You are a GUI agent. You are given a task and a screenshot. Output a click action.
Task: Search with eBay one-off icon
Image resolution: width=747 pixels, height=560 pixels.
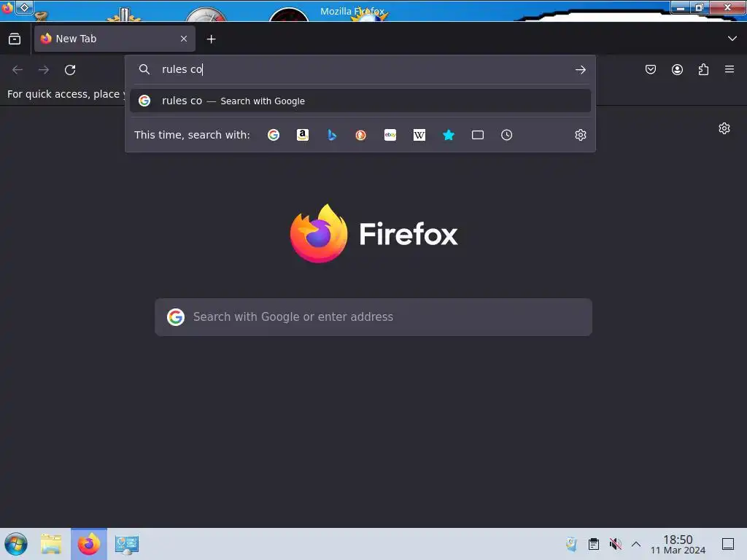(x=390, y=135)
